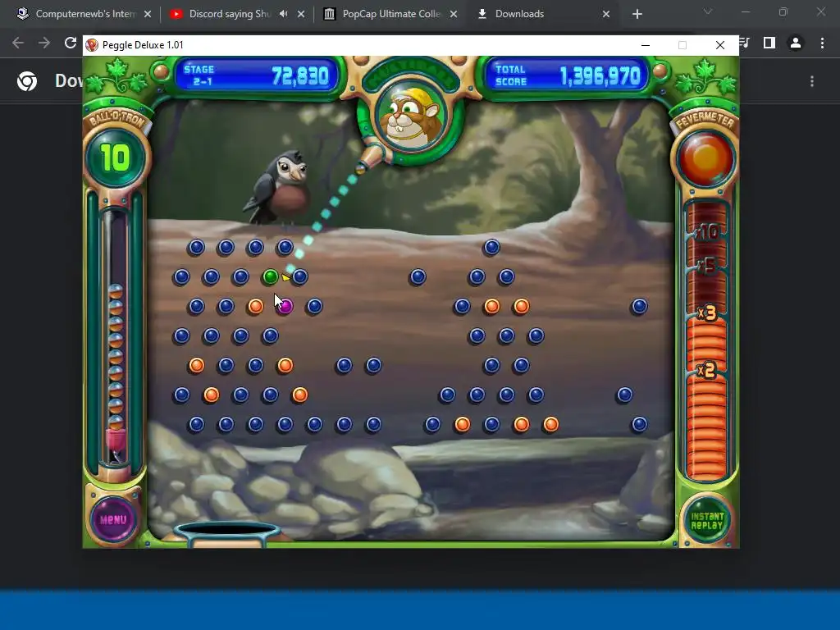This screenshot has width=840, height=630.
Task: Minimize the Peggle Deluxe window
Action: pyautogui.click(x=646, y=45)
